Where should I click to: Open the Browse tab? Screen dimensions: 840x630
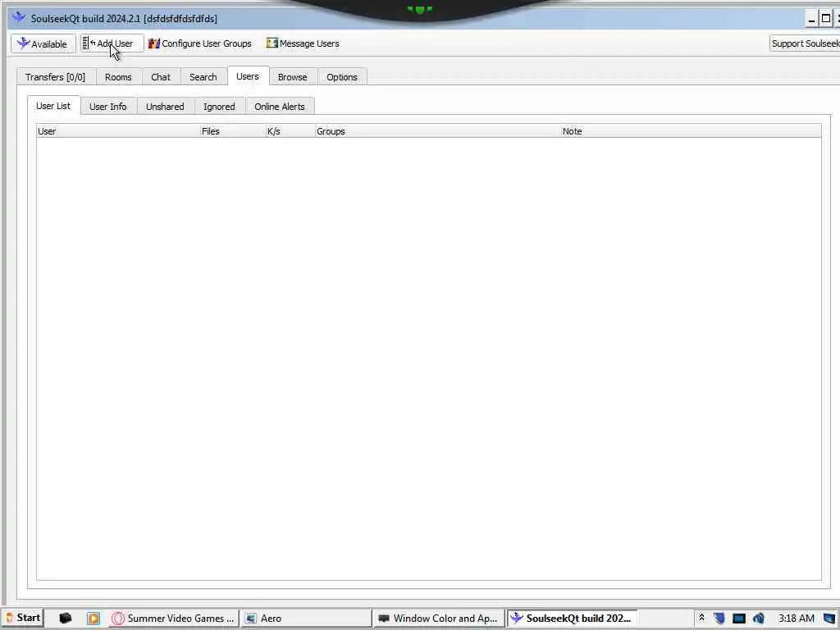tap(293, 77)
